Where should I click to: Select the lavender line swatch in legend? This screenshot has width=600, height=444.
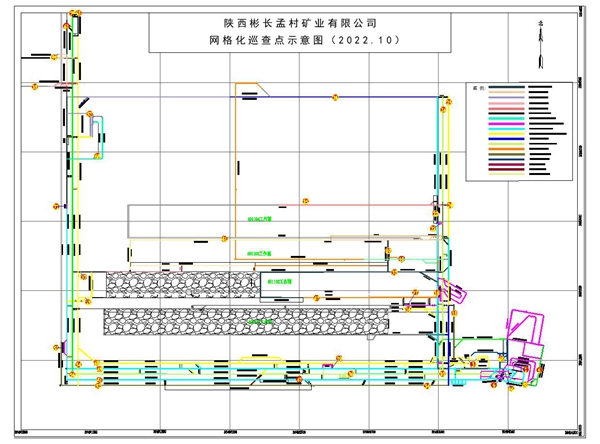(x=507, y=98)
